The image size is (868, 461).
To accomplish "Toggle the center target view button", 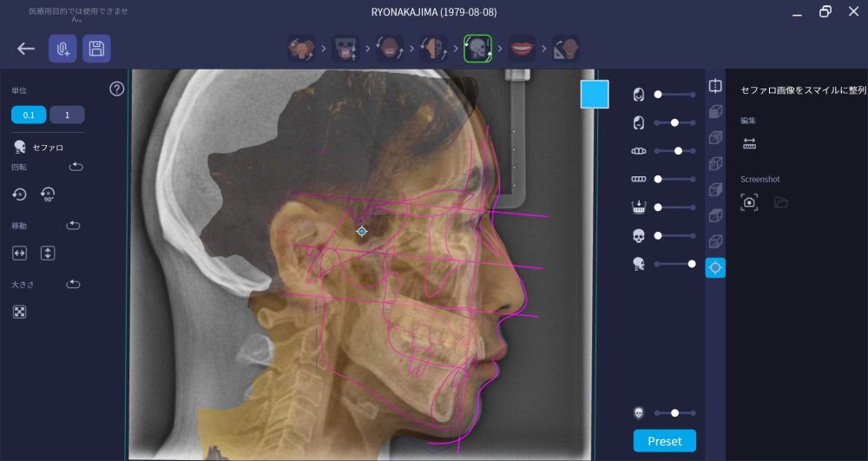I will (x=715, y=267).
